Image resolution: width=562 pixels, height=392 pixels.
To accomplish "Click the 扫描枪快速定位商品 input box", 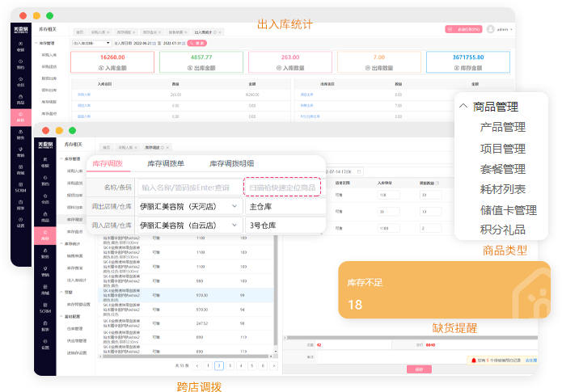I will [282, 188].
